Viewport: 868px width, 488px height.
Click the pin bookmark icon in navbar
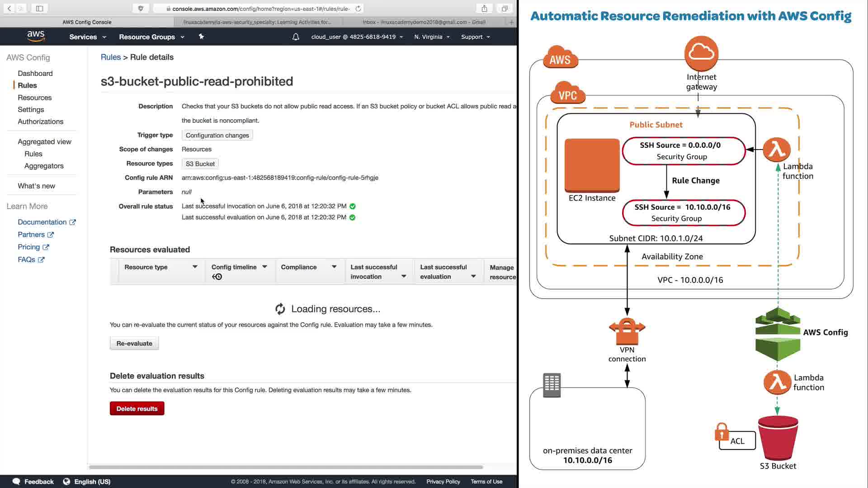pos(202,37)
